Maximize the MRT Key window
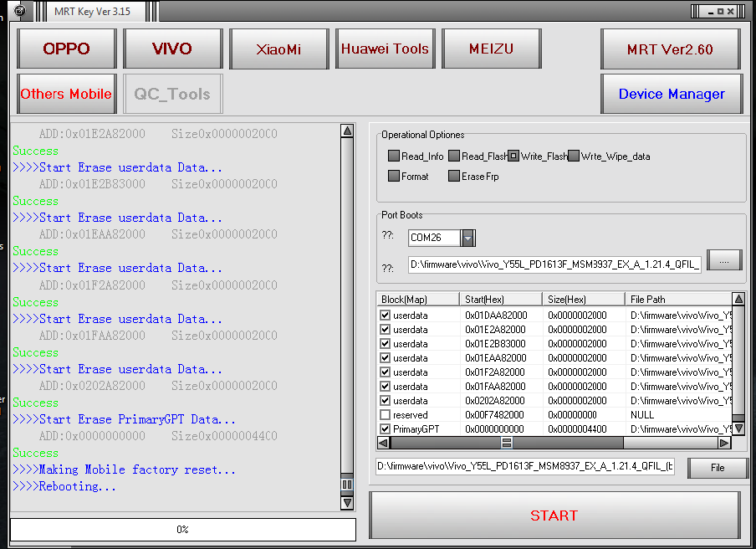The image size is (756, 549). click(x=720, y=12)
